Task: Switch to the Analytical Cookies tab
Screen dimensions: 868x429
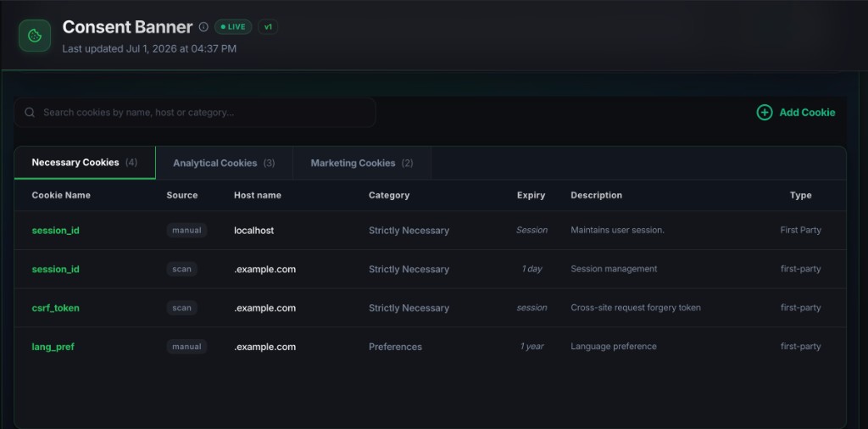Action: [224, 164]
